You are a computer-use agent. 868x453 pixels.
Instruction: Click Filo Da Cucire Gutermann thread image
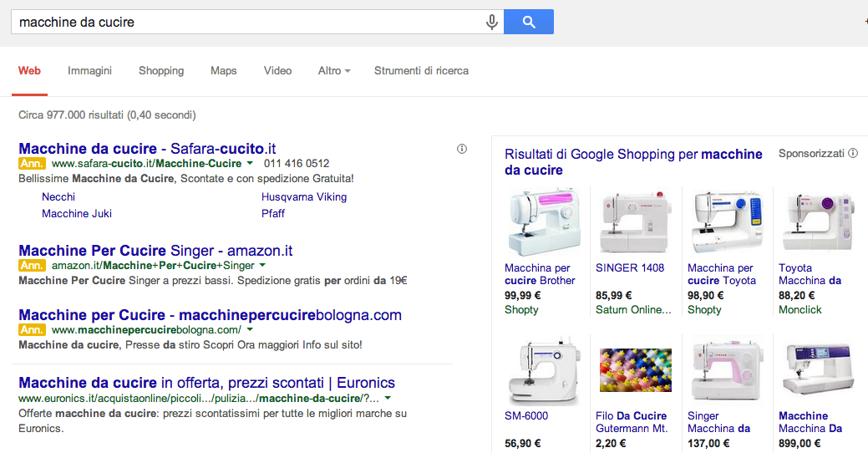[x=635, y=370]
